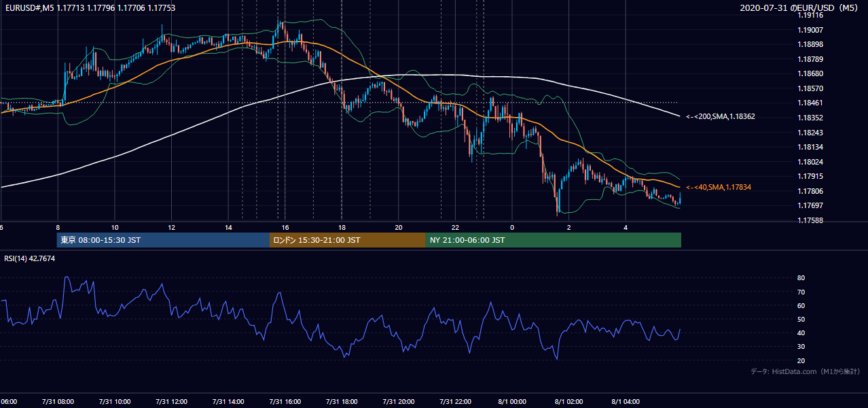Click RSI axis level 60
Image resolution: width=868 pixels, height=408 pixels.
[801, 305]
